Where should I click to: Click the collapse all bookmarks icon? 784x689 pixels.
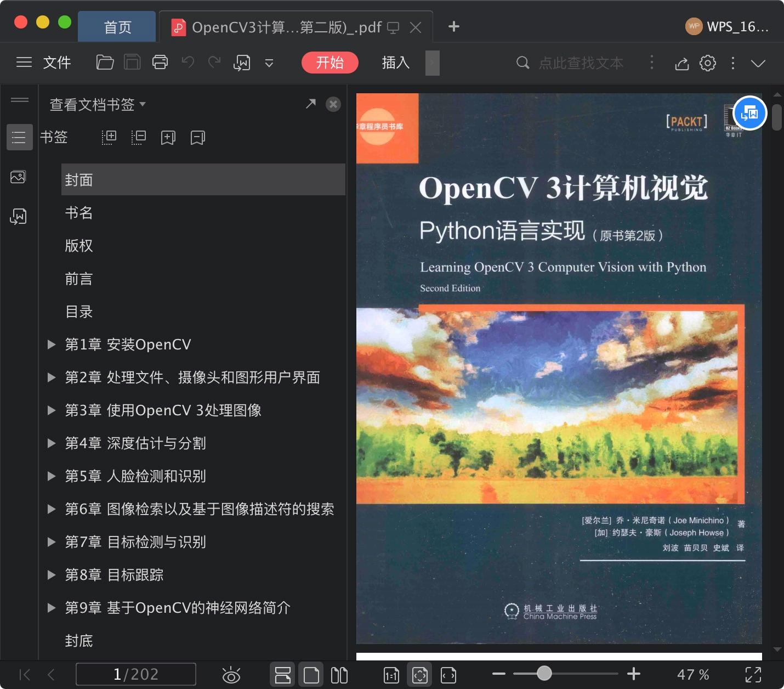tap(139, 137)
